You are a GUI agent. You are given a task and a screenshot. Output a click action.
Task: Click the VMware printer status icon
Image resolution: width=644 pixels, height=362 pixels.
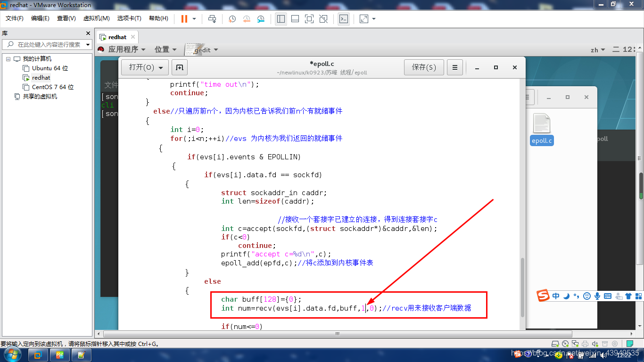[586, 344]
